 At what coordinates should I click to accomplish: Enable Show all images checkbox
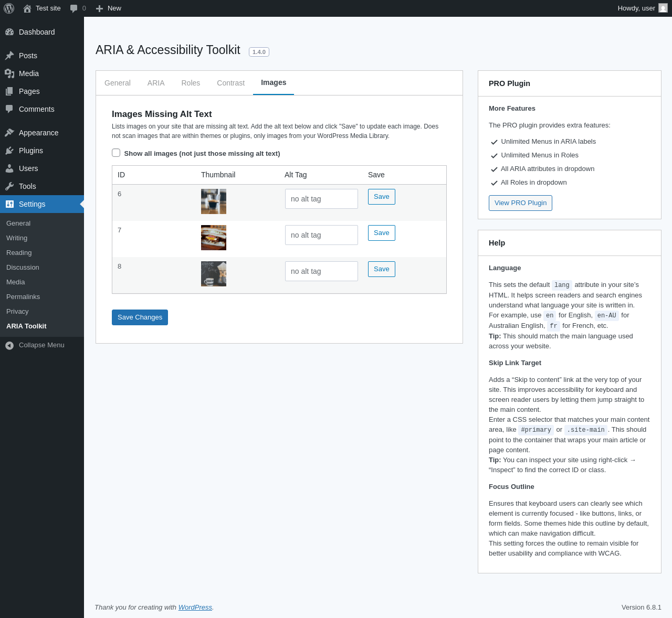[x=116, y=153]
